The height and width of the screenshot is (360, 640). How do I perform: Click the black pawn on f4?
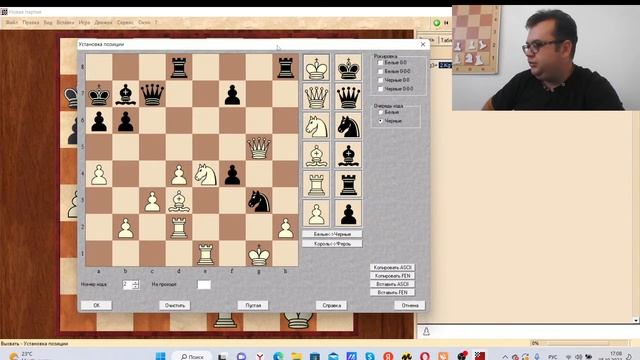232,174
